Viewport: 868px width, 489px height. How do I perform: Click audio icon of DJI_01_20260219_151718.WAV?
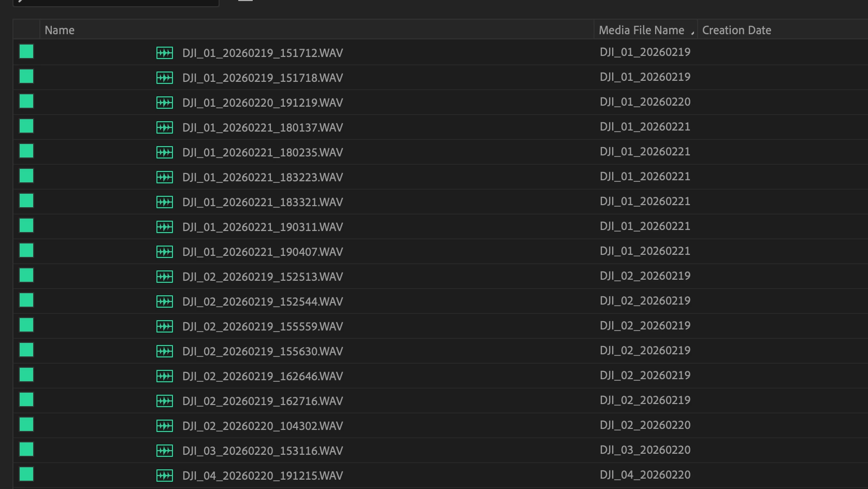coord(165,78)
